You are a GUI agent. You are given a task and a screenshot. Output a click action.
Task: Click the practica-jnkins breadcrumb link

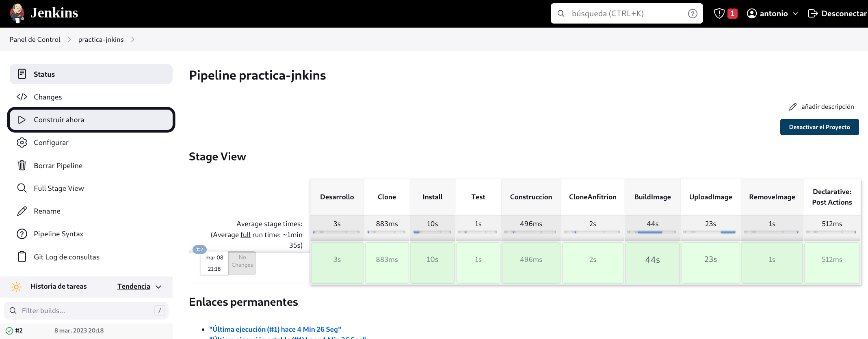[101, 39]
